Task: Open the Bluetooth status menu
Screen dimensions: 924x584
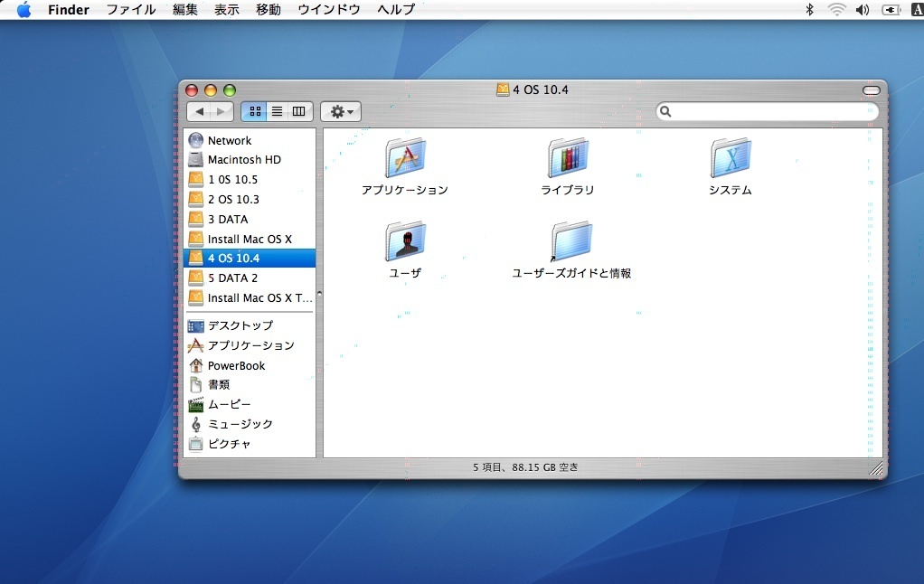Action: point(810,9)
